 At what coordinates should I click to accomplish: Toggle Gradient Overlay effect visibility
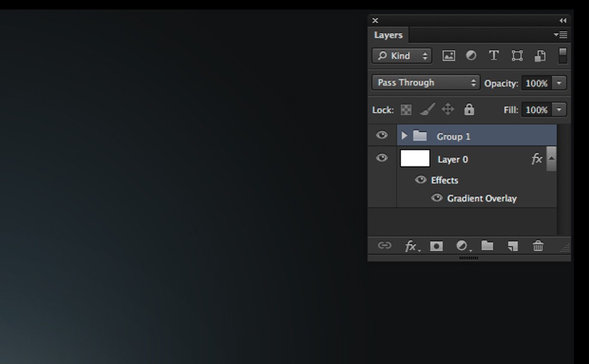coord(436,198)
